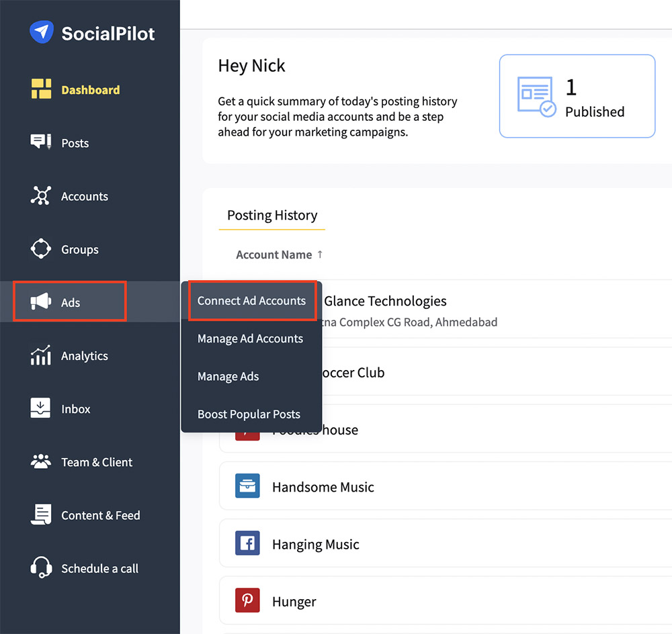Click the Inbox tray icon
The image size is (672, 634).
click(x=40, y=408)
